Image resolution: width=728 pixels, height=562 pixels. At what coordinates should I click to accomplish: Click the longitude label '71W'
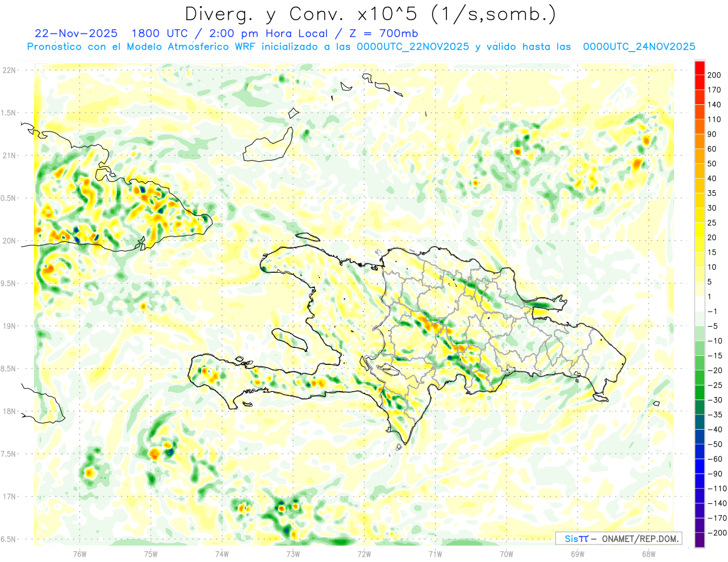click(435, 554)
